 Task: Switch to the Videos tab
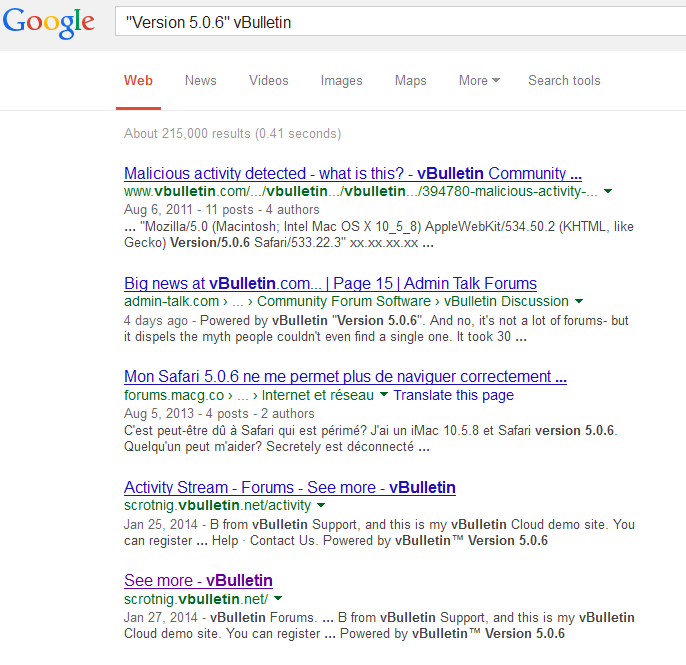click(x=269, y=80)
